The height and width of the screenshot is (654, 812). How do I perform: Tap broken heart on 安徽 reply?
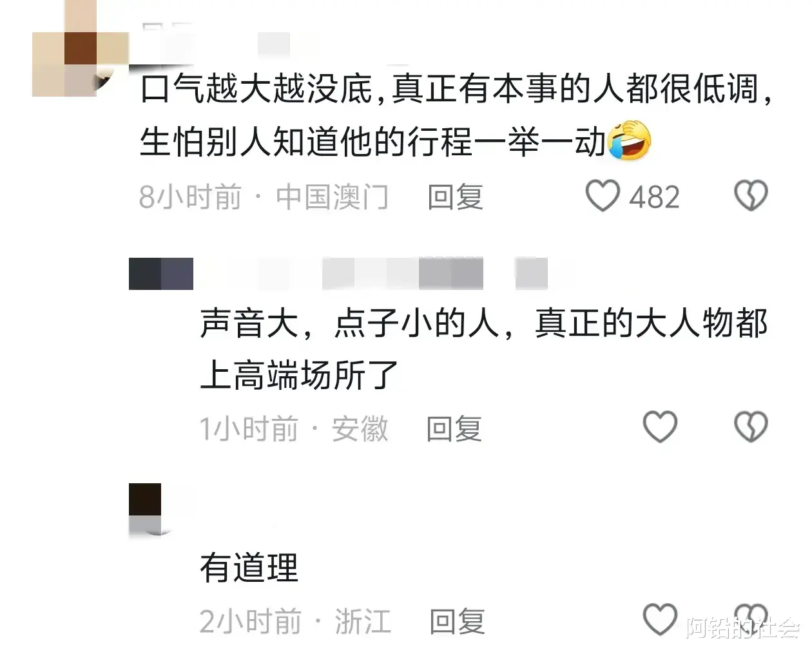point(751,427)
